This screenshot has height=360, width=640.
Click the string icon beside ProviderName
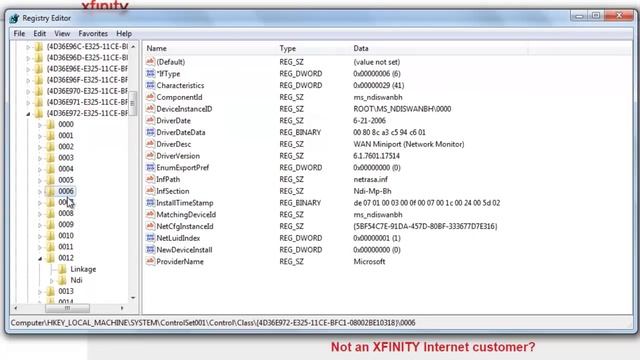pyautogui.click(x=151, y=261)
